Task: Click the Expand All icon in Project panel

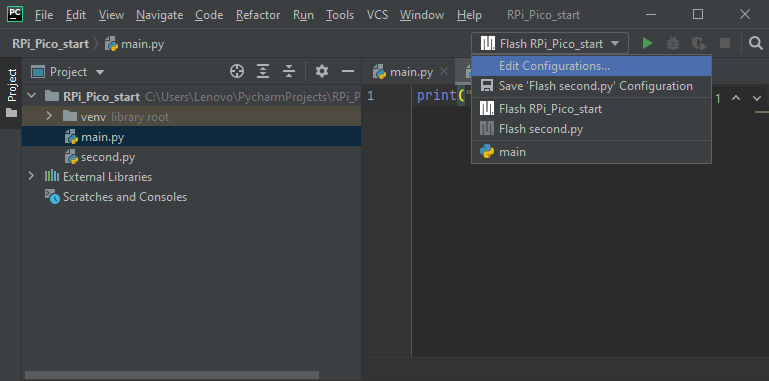Action: pyautogui.click(x=263, y=72)
